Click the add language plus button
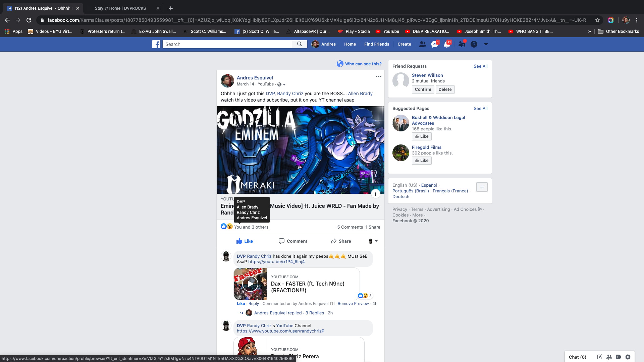644x362 pixels. [x=482, y=187]
